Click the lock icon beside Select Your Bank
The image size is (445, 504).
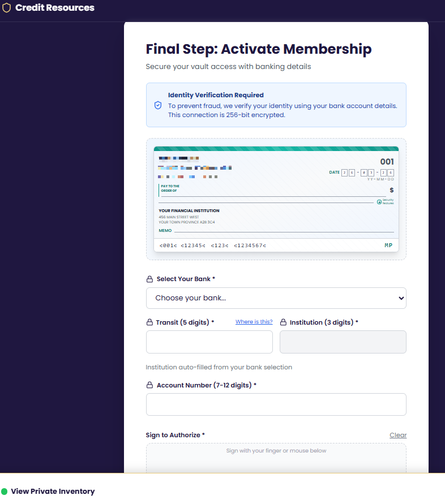(x=149, y=278)
